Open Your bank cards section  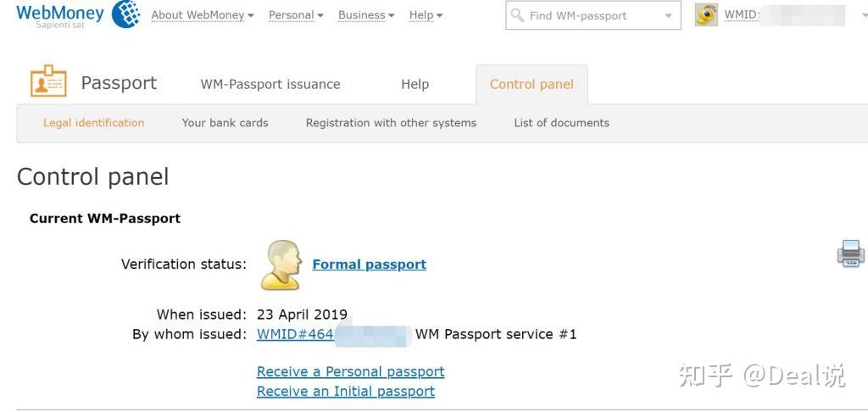tap(225, 123)
